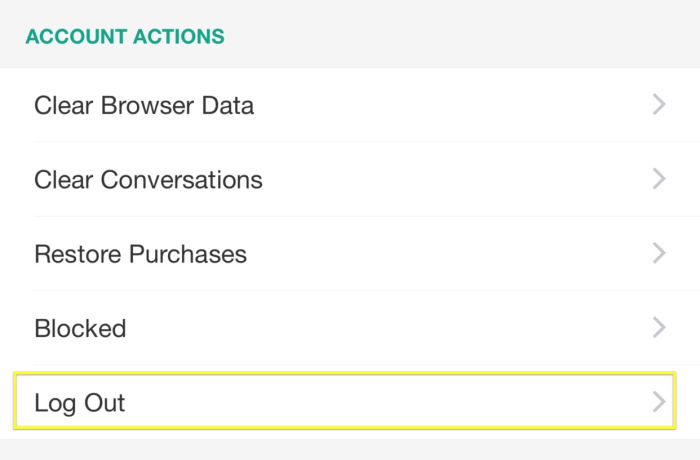Click the "Blocked" text label
Image resolution: width=700 pixels, height=460 pixels.
pos(80,328)
